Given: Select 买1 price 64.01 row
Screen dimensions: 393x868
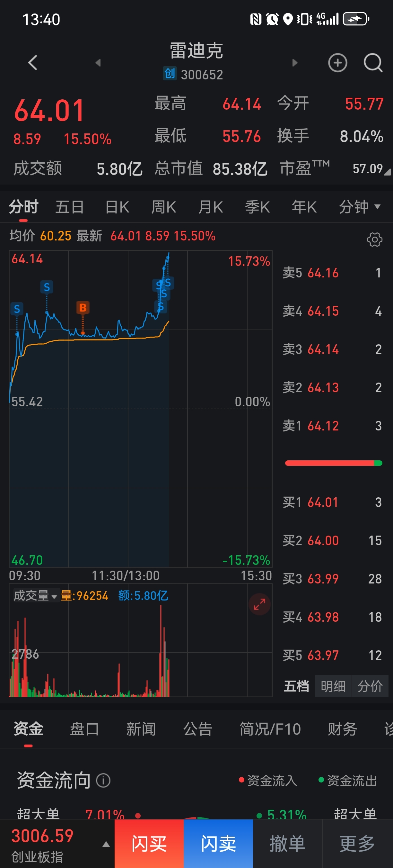Looking at the screenshot, I should [332, 502].
